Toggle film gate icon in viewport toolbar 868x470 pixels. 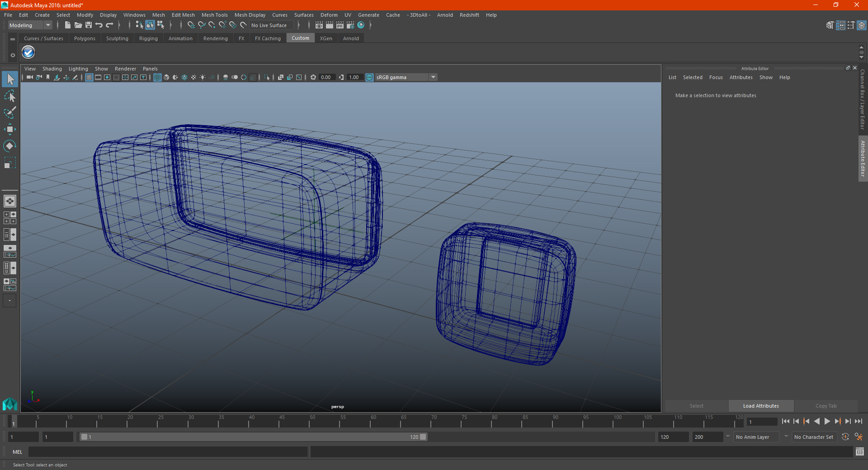point(98,77)
